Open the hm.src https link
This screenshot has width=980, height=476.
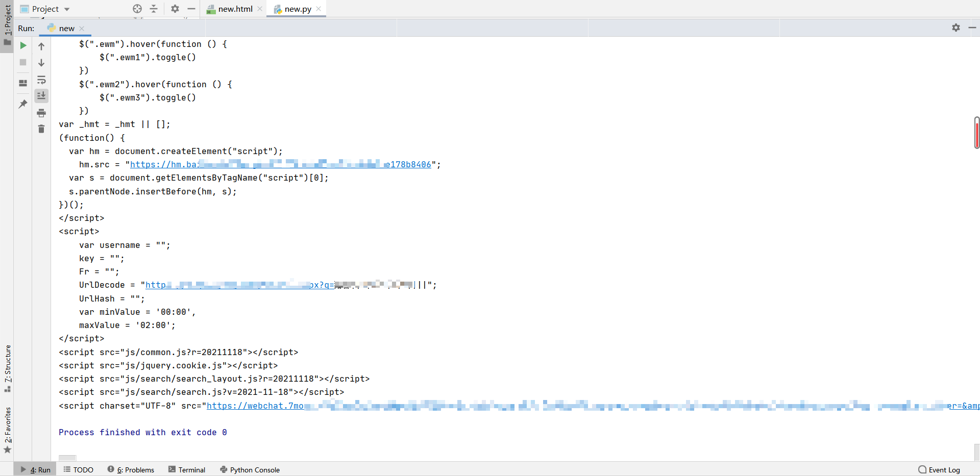point(281,164)
